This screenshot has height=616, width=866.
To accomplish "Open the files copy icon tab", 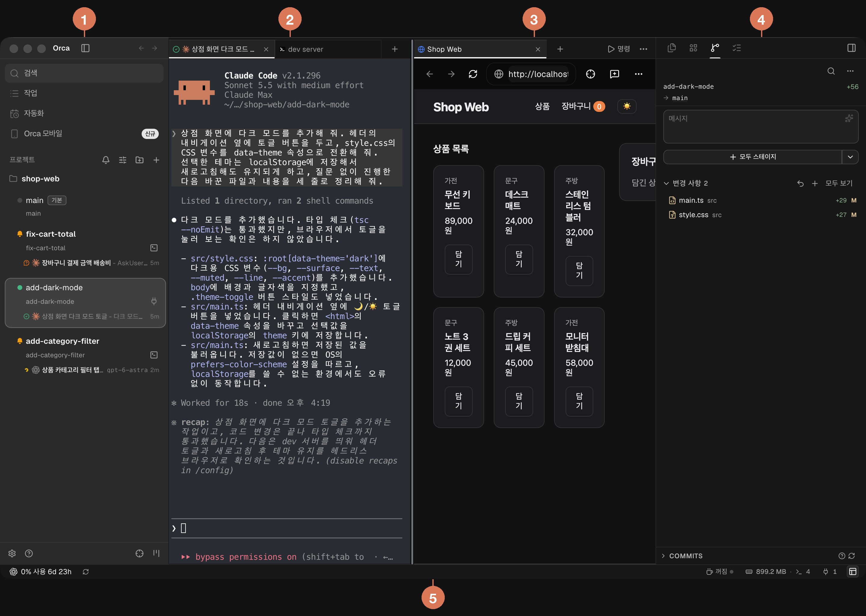I will pyautogui.click(x=671, y=48).
